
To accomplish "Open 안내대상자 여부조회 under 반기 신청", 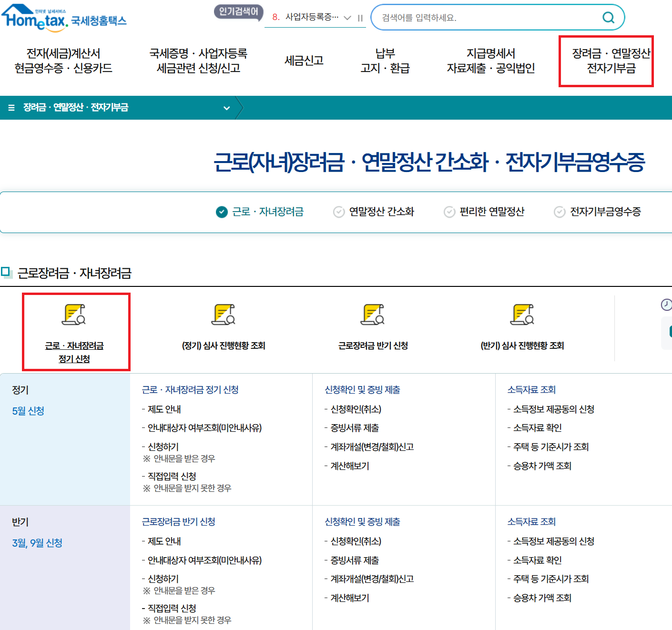I will coord(204,560).
